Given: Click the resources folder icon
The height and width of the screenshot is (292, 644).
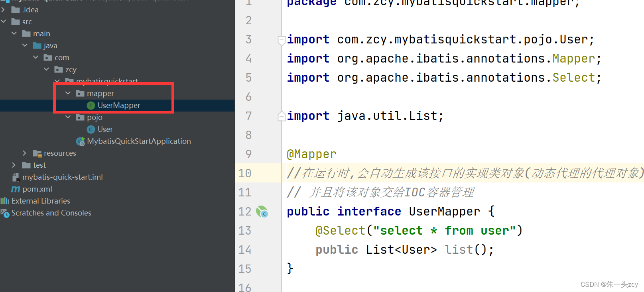Looking at the screenshot, I should [37, 153].
